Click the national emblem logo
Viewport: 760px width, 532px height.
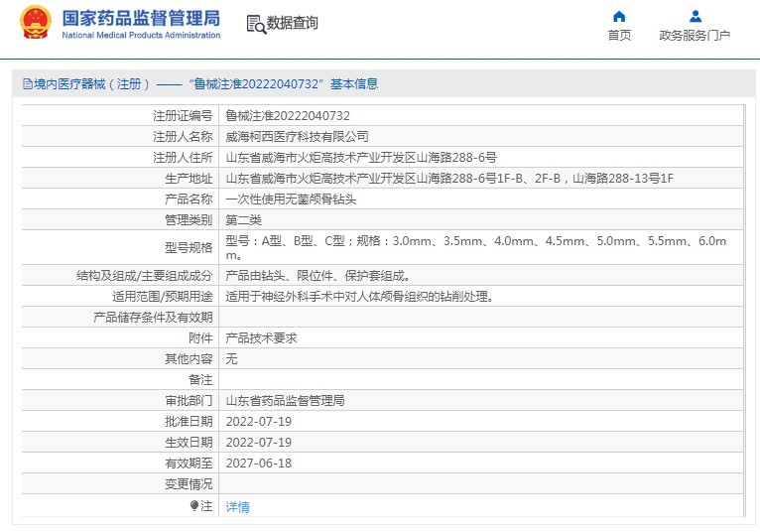36,22
